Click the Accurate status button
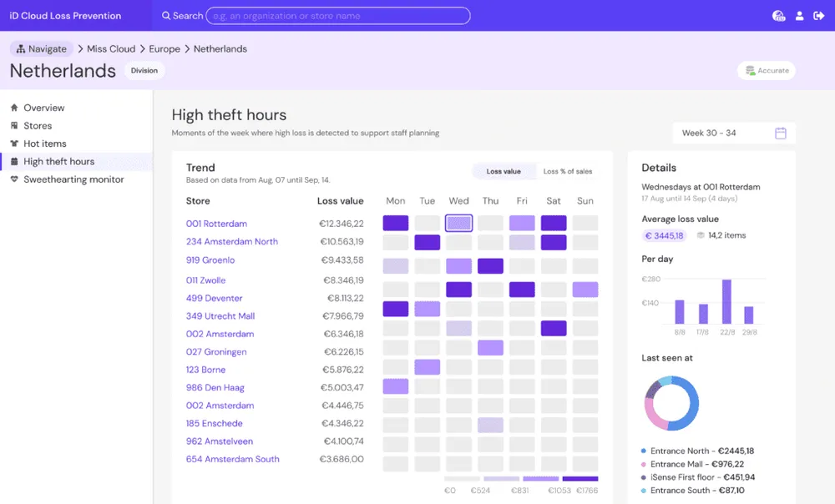This screenshot has width=835, height=504. (x=767, y=71)
